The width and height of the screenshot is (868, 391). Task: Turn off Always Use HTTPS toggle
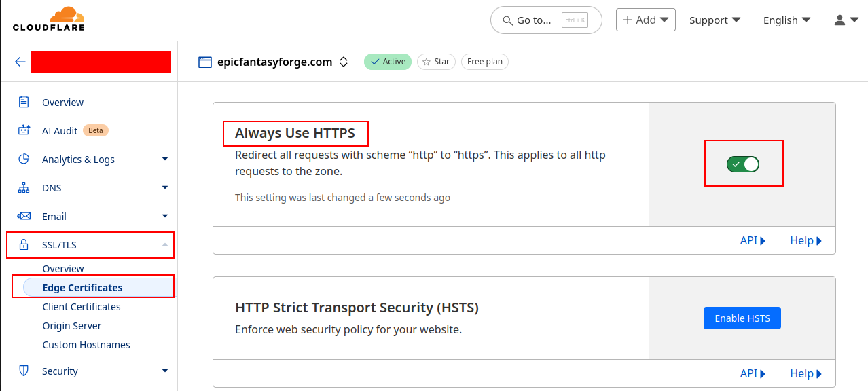(x=743, y=164)
